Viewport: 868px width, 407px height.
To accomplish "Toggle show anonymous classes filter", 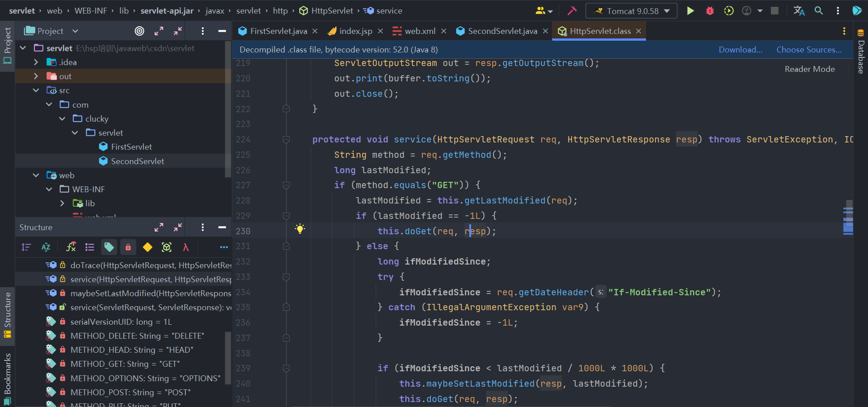I will (166, 247).
